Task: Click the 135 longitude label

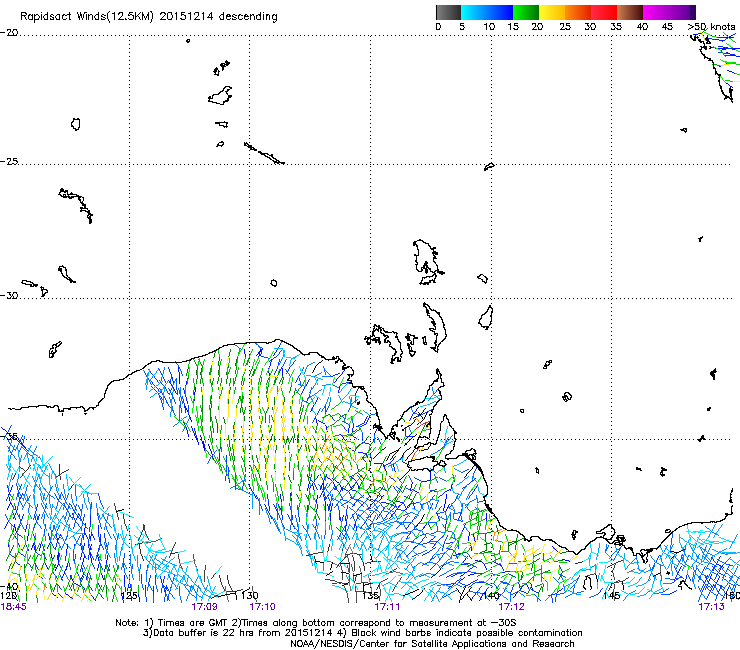Action: (x=371, y=596)
